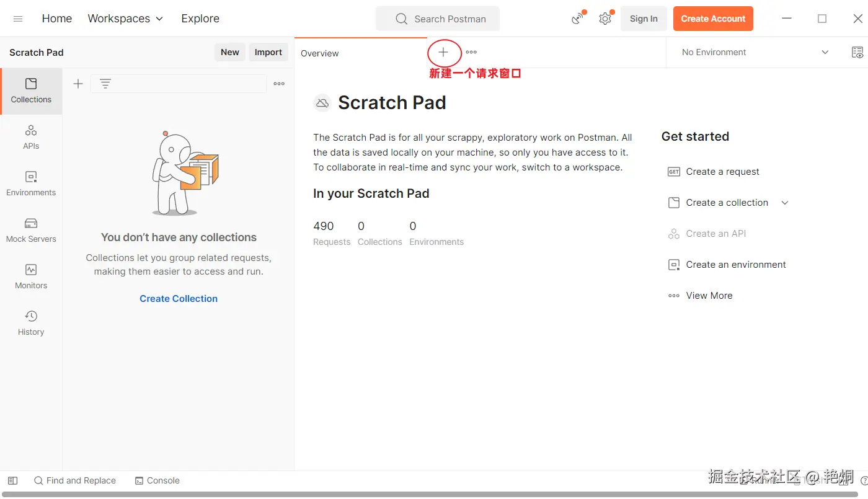The height and width of the screenshot is (499, 868).
Task: Click the "You don't have any collections" heading
Action: [x=179, y=237]
